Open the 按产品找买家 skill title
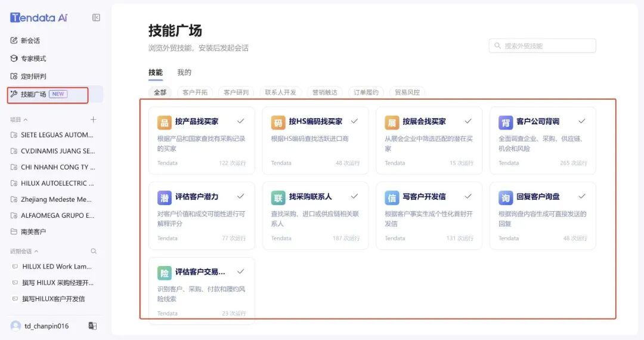Screen dimensions: 644x340 pyautogui.click(x=197, y=122)
